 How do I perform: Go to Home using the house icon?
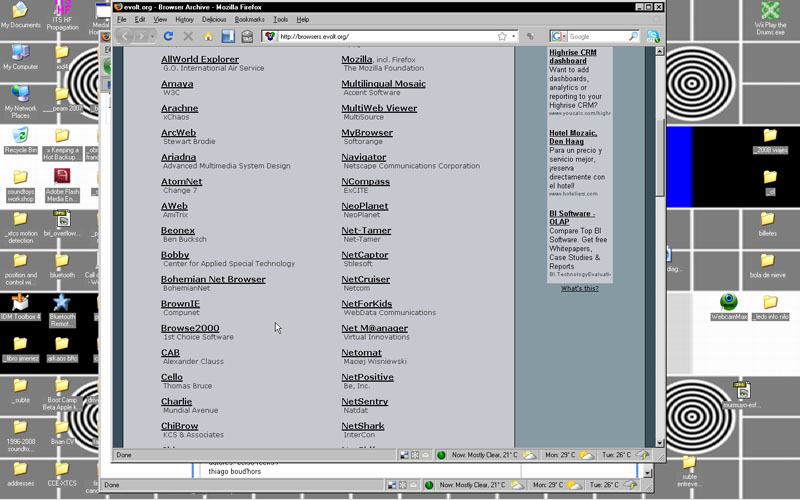[x=208, y=36]
